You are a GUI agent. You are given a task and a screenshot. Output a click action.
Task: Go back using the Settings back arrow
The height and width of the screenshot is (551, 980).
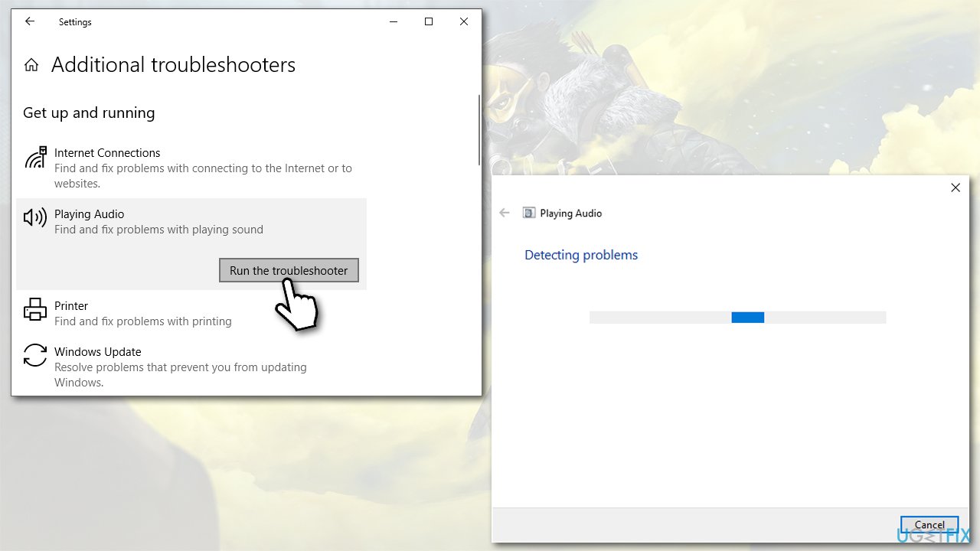click(x=30, y=21)
